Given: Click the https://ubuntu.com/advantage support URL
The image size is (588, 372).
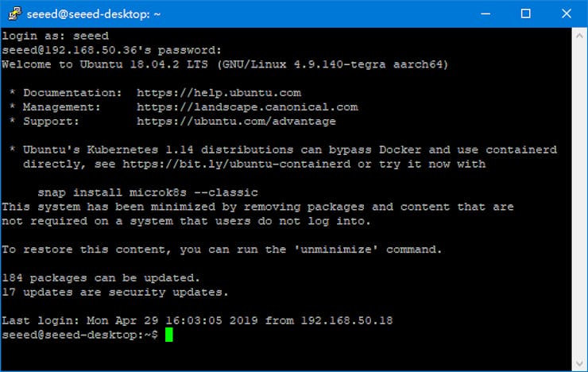Looking at the screenshot, I should [236, 121].
